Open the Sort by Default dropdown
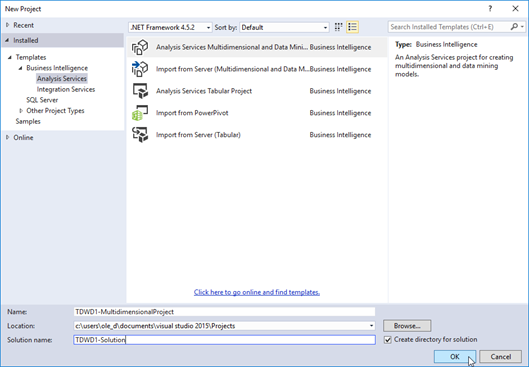Viewport: 529px width, 367px height. [x=284, y=27]
